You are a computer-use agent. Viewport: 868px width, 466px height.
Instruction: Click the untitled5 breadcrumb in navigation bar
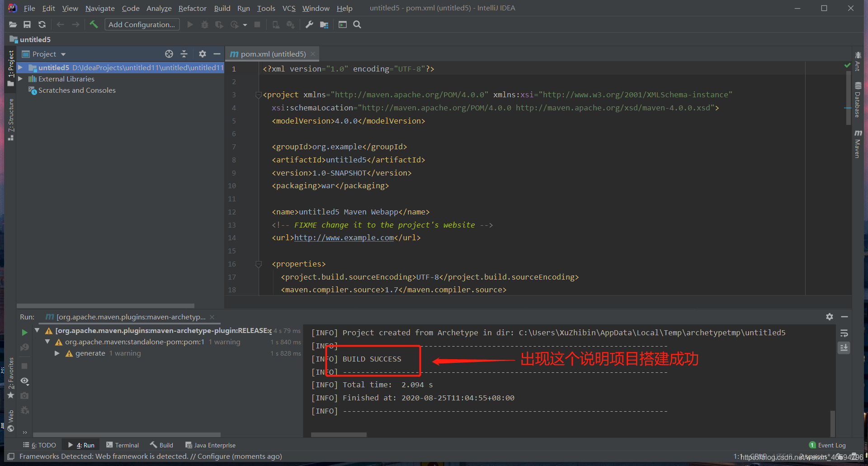point(30,39)
